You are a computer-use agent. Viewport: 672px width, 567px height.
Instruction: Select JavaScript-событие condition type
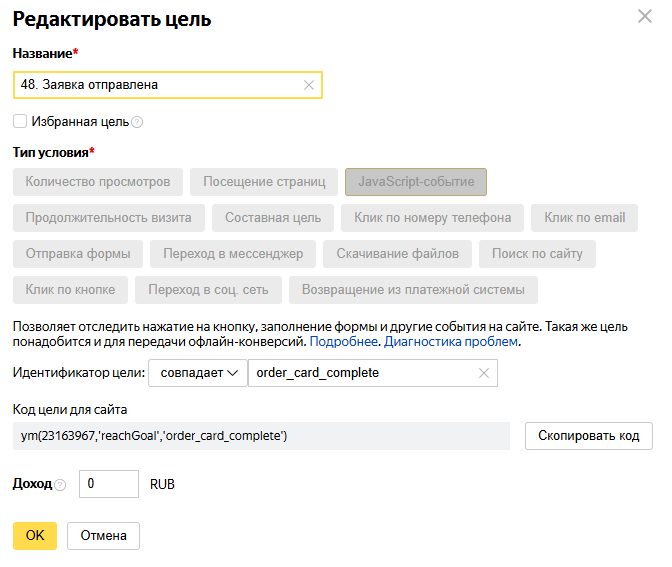(416, 182)
